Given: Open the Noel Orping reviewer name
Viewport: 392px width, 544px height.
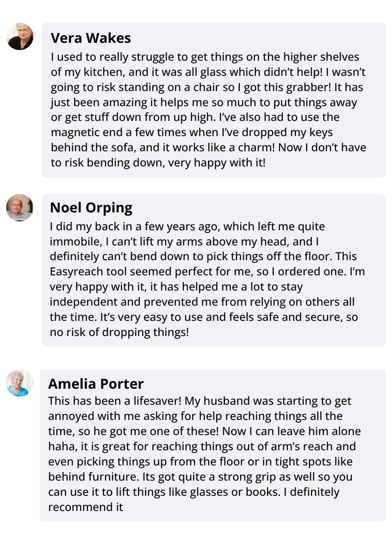Looking at the screenshot, I should 91,208.
